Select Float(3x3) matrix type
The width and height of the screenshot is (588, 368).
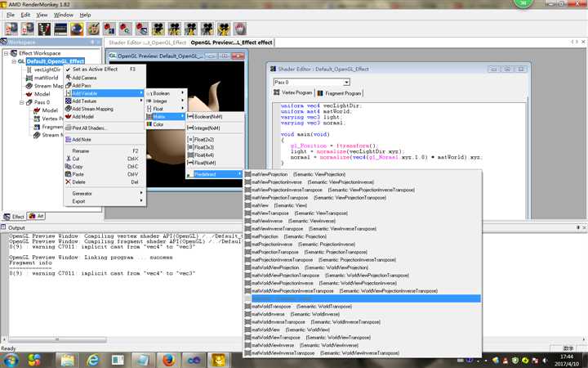(x=216, y=147)
